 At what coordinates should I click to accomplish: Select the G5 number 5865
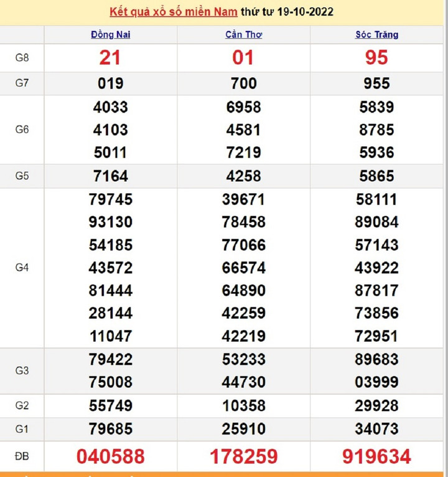point(376,176)
